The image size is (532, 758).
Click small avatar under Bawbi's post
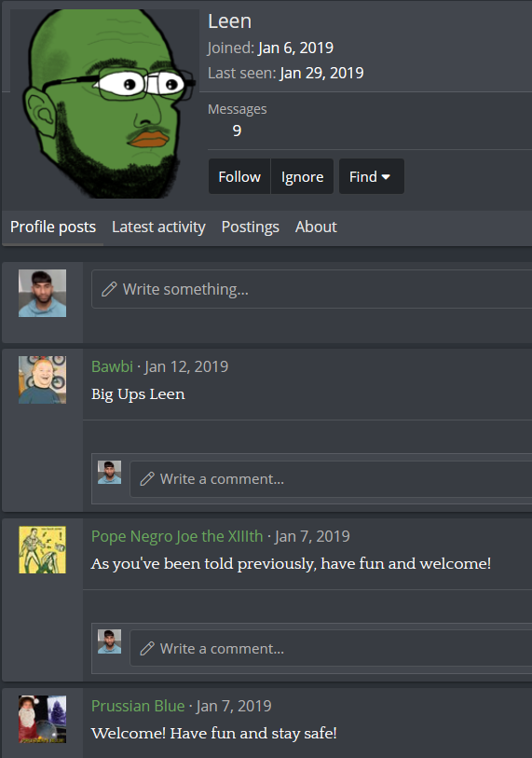(110, 473)
